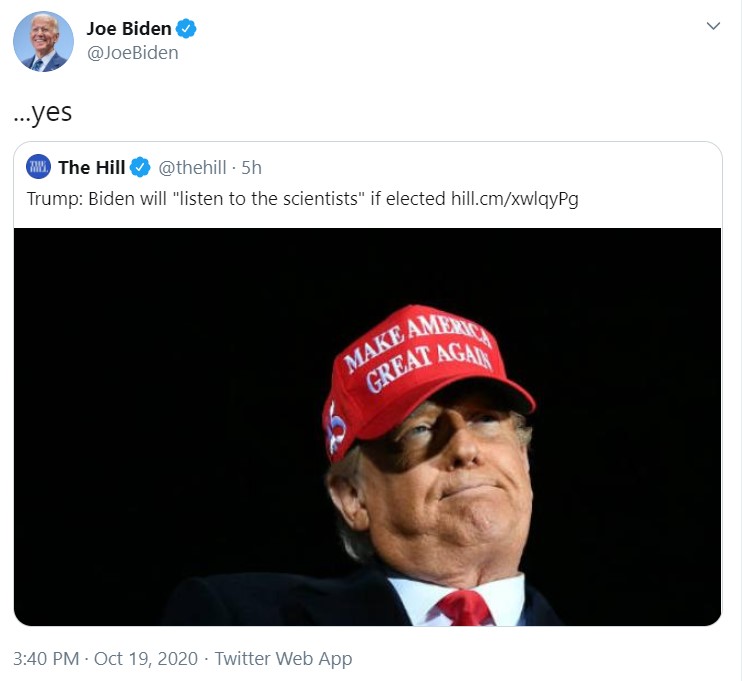Expand the tweet options chevron menu
The width and height of the screenshot is (742, 681).
point(713,26)
